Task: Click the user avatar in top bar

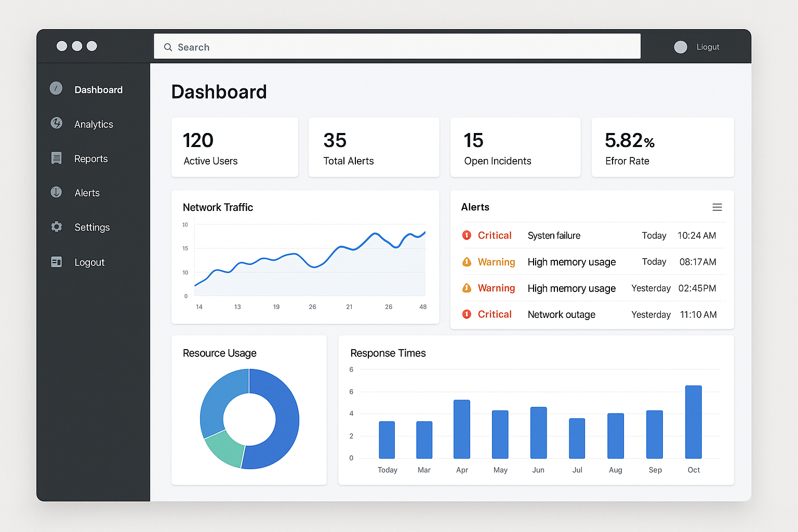Action: (680, 47)
